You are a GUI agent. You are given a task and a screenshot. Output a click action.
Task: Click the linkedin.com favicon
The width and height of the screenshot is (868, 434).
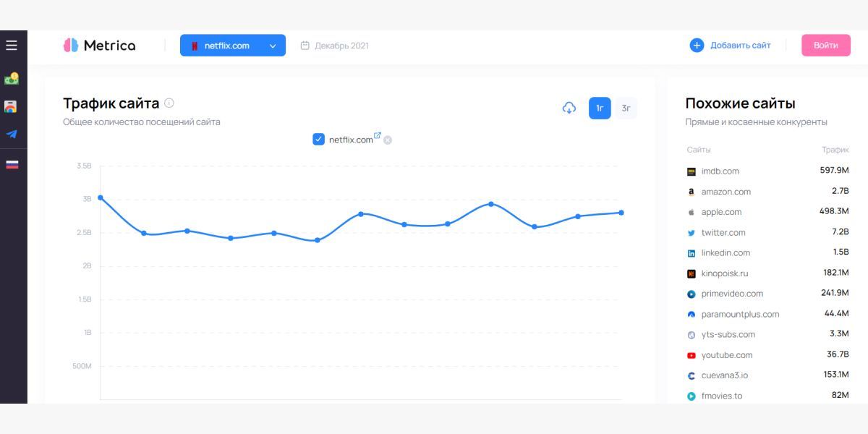(692, 253)
